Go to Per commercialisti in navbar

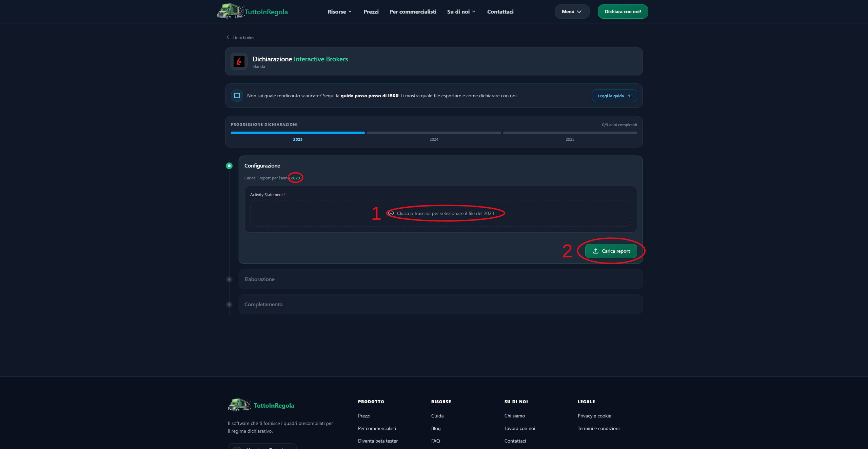(x=413, y=12)
